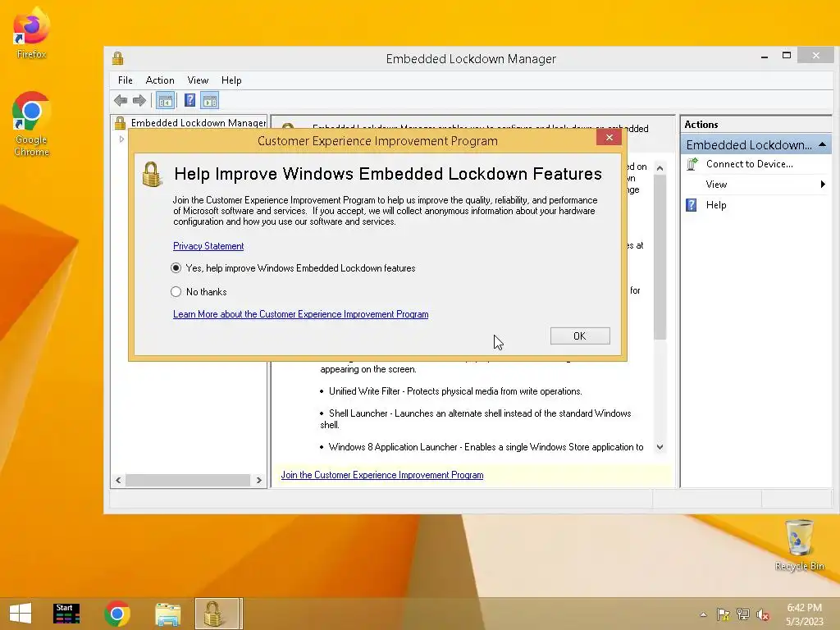Click the Embedded Lockdown... Actions header
This screenshot has width=840, height=630.
[x=756, y=144]
